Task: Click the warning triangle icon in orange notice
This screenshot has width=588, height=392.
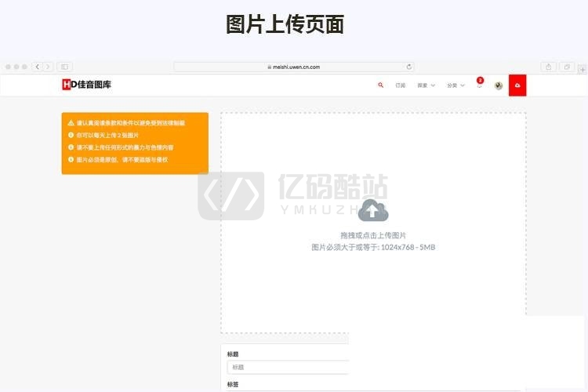Action: pyautogui.click(x=71, y=122)
